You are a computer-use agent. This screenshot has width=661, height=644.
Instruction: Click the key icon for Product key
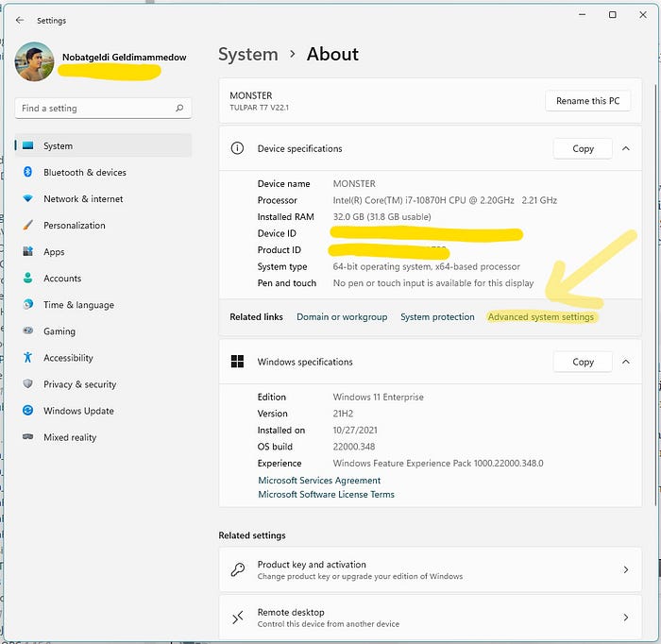click(x=238, y=569)
